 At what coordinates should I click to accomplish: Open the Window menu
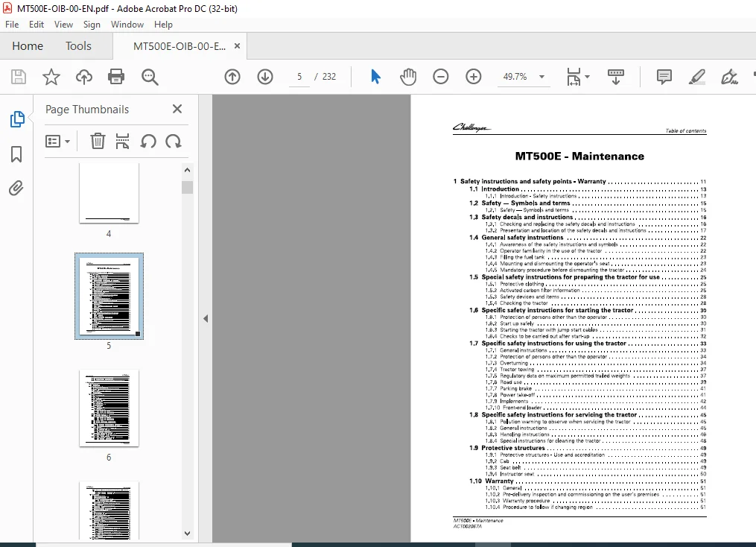127,24
